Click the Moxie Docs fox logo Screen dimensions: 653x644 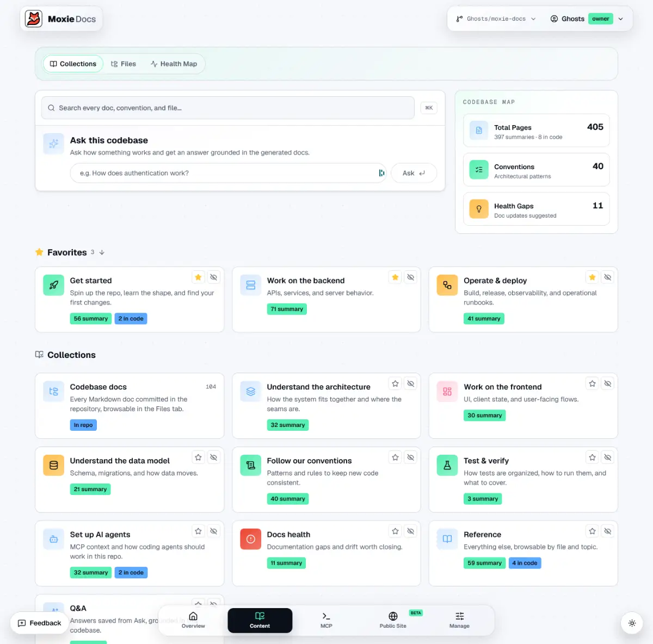coord(34,18)
